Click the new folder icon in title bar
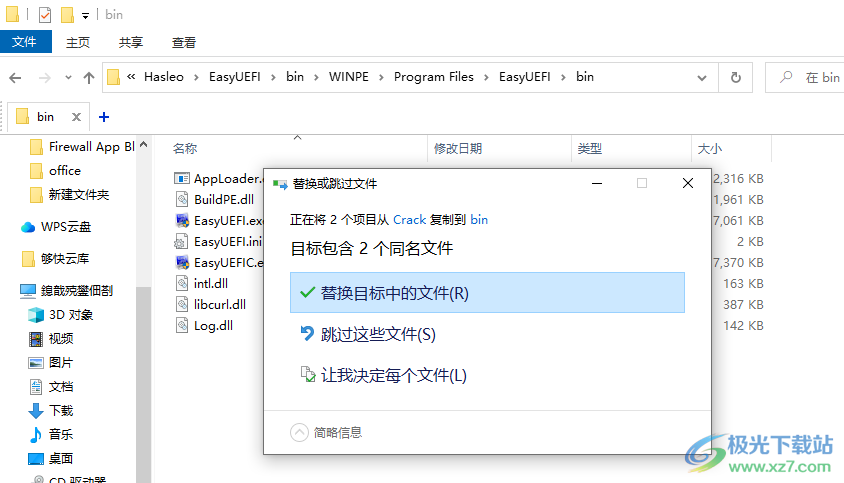The image size is (844, 483). click(x=67, y=15)
